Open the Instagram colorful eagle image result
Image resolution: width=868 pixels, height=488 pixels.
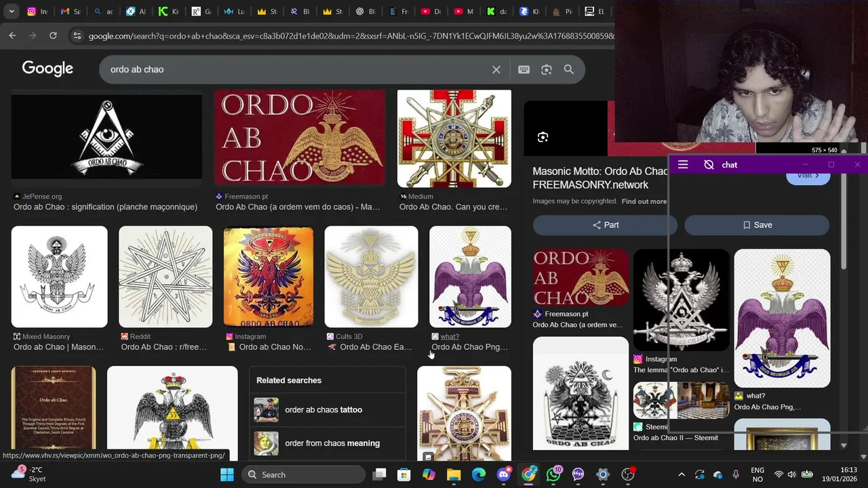(x=269, y=277)
